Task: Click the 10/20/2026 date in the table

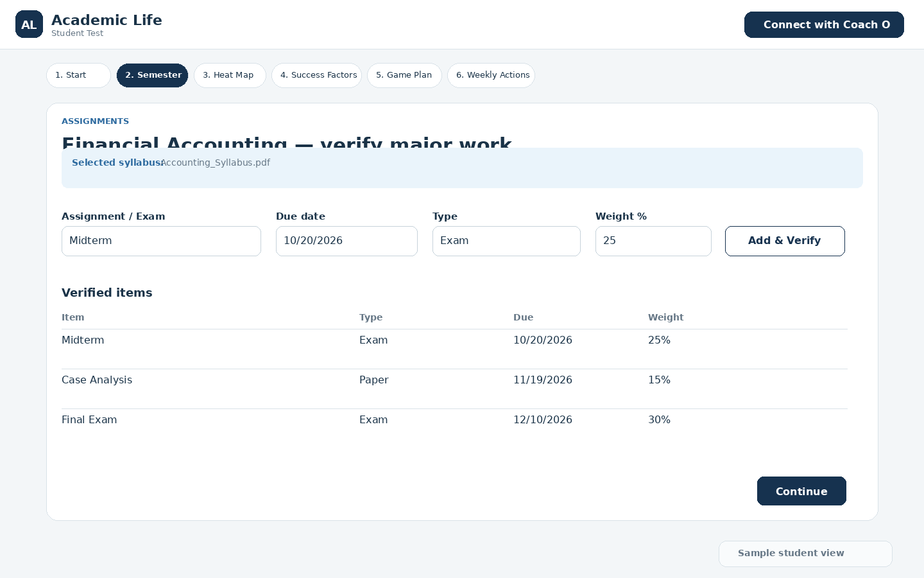Action: [x=543, y=340]
